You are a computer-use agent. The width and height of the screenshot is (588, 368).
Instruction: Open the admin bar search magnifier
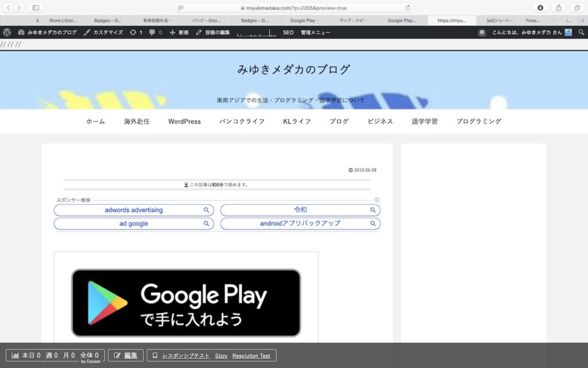[x=581, y=32]
